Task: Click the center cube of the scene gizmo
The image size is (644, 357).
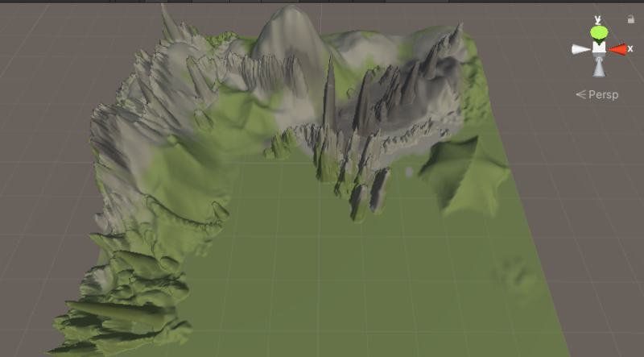Action: [599, 48]
